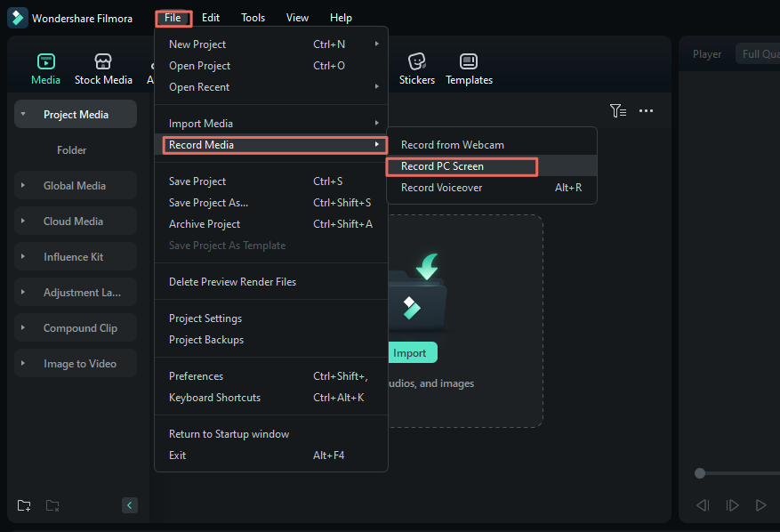780x532 pixels.
Task: Expand the Cloud Media section arrow
Action: (x=23, y=221)
